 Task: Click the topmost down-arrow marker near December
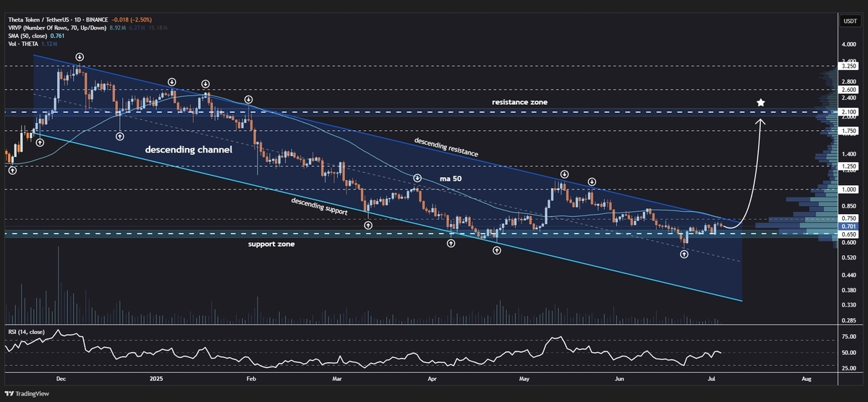79,56
